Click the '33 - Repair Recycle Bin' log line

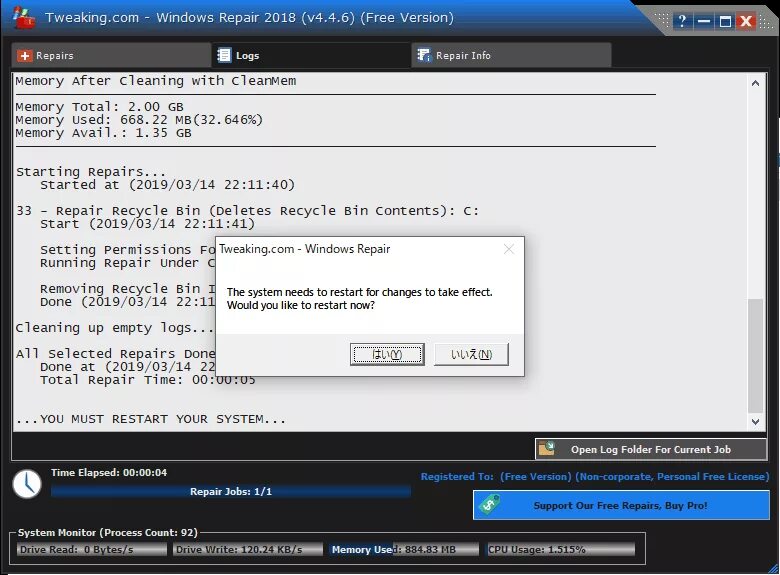coord(247,211)
